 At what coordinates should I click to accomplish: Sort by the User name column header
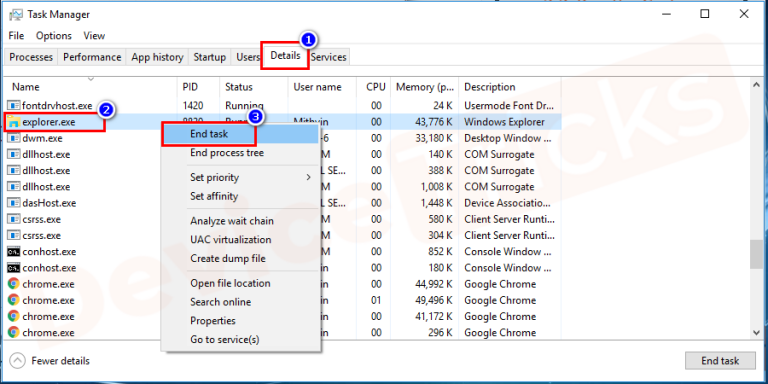tap(322, 87)
